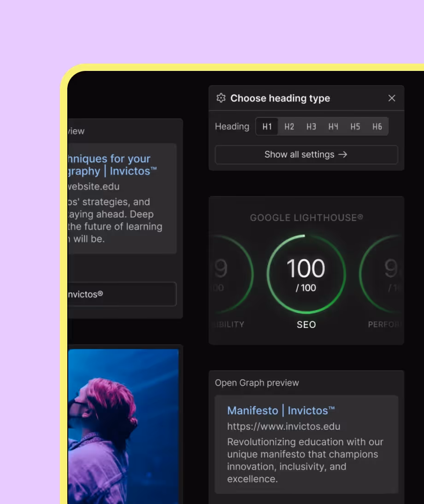Click the SEO label under the gauge

[306, 325]
